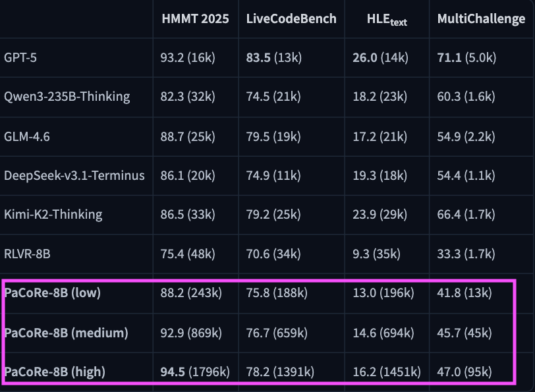Click the 94.5 (1796k) cell
This screenshot has height=392, width=535.
pyautogui.click(x=195, y=372)
